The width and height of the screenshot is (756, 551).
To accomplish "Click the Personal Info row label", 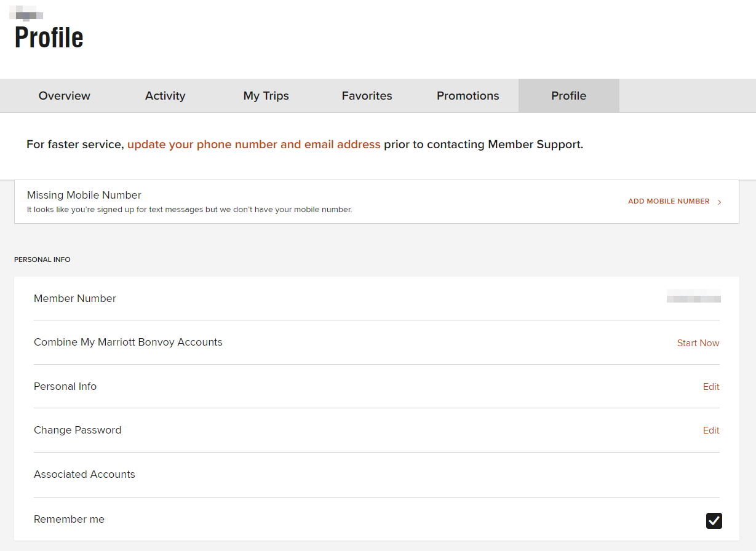I will click(x=65, y=387).
